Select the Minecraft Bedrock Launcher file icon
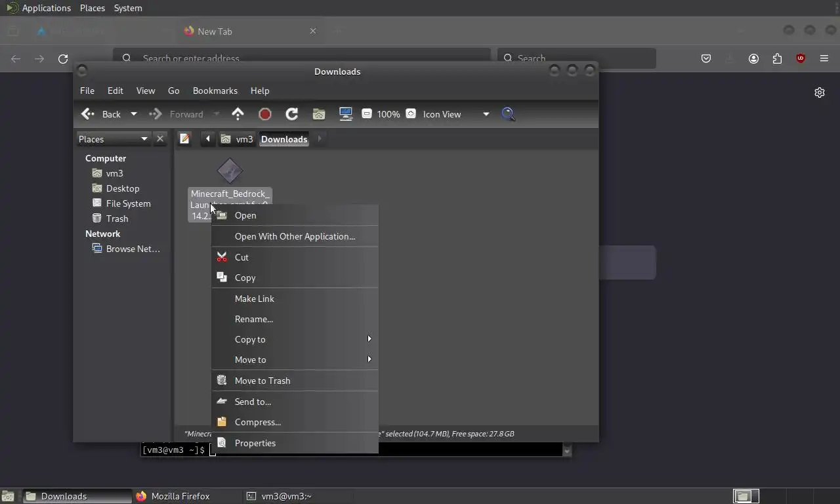840x504 pixels. point(230,171)
